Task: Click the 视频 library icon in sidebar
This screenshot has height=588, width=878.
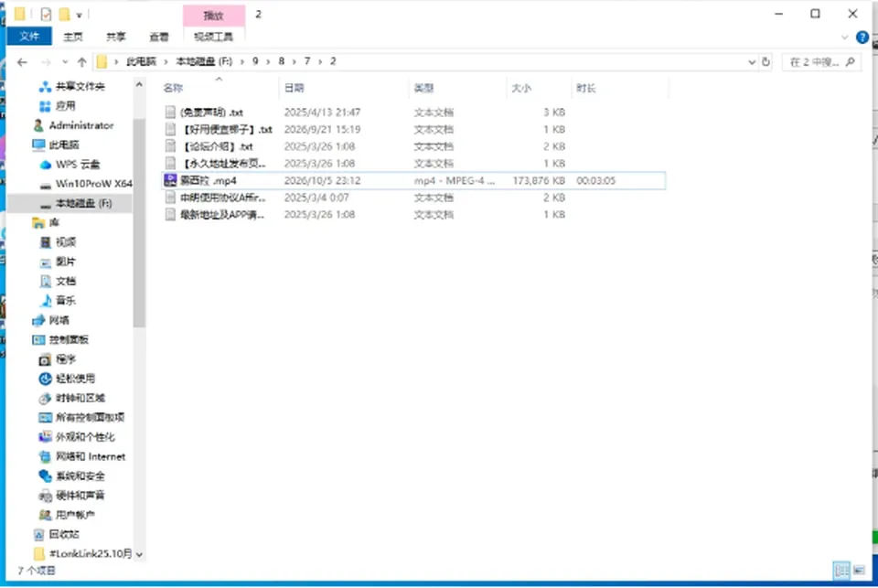Action: point(46,242)
